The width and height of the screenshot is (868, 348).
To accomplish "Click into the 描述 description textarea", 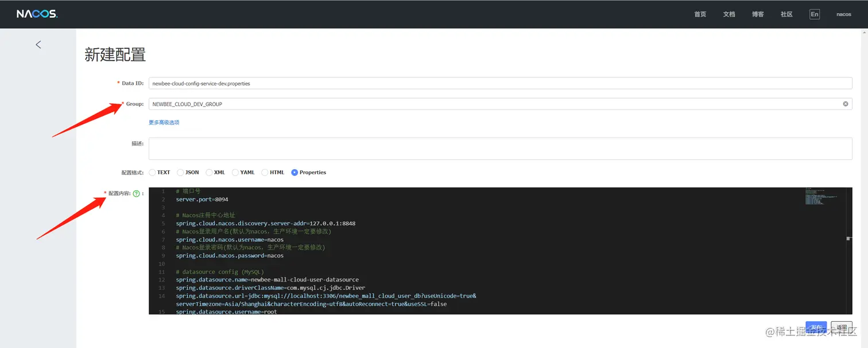I will pos(500,148).
